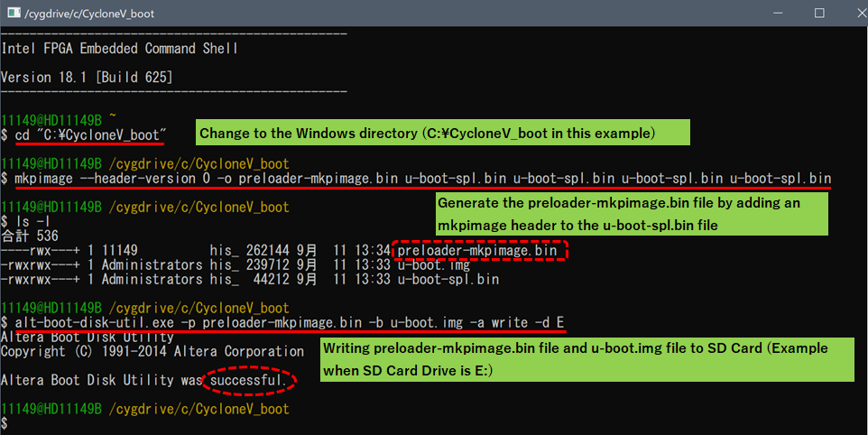Click the 'Change to the Windows directory' note
The image size is (868, 435).
443,133
